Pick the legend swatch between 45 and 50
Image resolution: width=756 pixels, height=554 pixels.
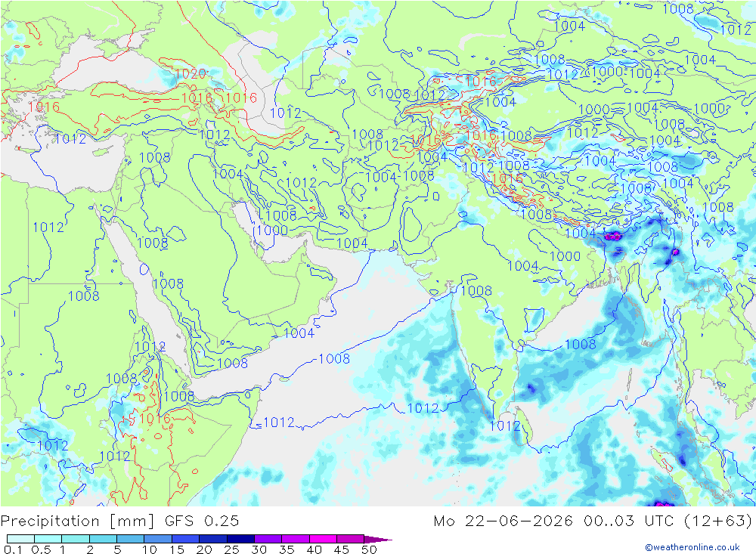pyautogui.click(x=350, y=539)
